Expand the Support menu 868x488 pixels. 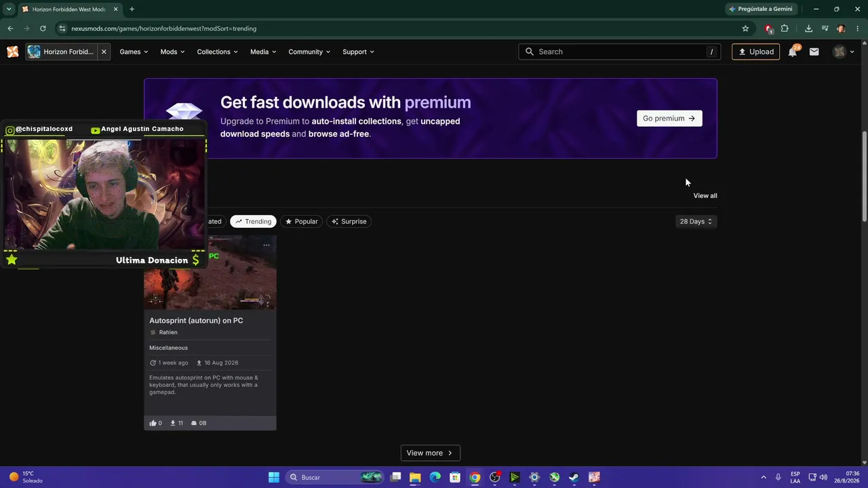[359, 52]
